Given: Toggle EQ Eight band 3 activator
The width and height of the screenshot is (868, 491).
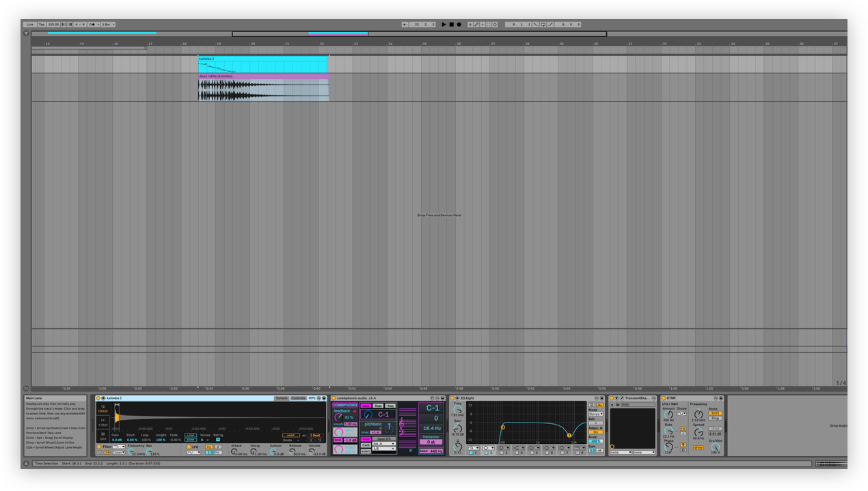Looking at the screenshot, I should [x=502, y=453].
